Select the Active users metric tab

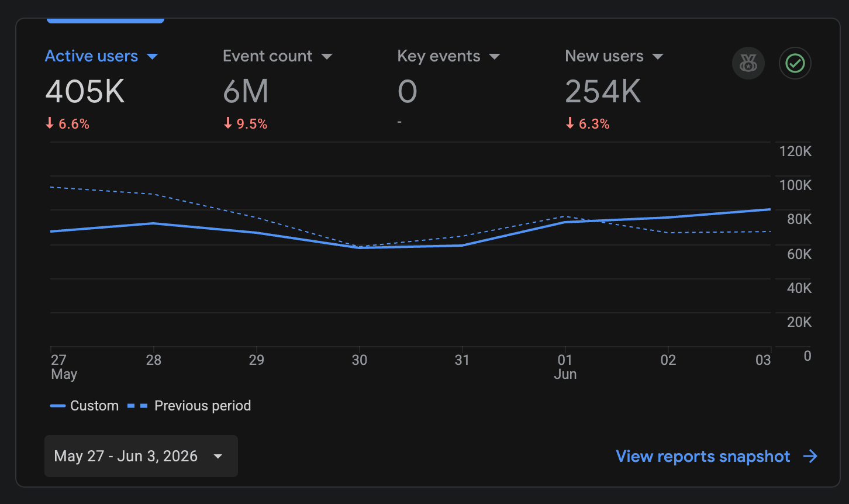91,56
